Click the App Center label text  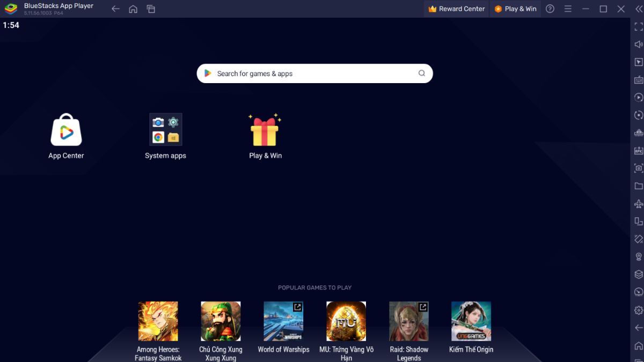pos(66,156)
